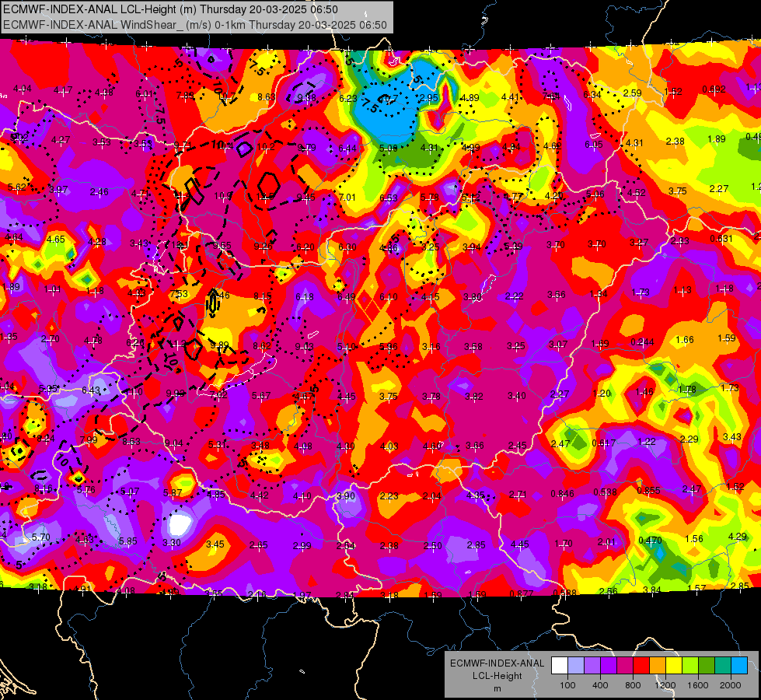Pick the orange swatch in the legend
Screen dimensions: 761x700
coord(658,666)
